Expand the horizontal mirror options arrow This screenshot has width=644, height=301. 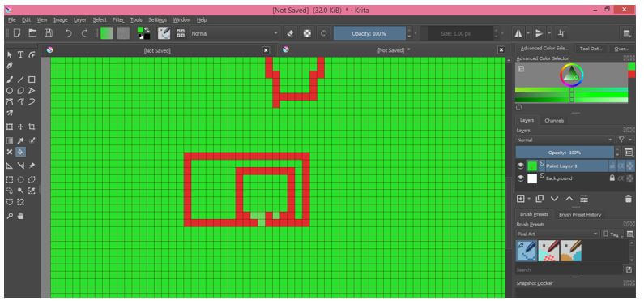point(528,33)
